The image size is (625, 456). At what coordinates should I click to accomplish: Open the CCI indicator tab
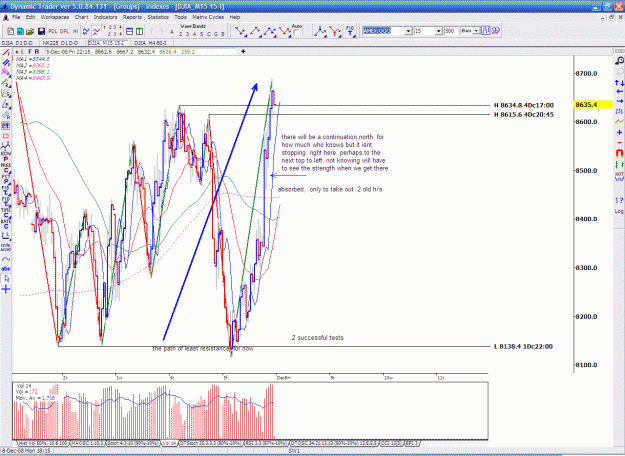point(391,443)
